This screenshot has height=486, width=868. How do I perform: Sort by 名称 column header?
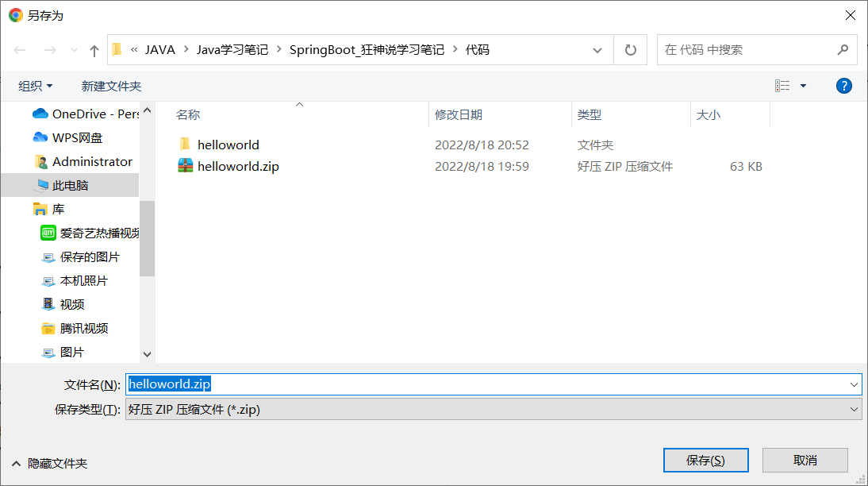(188, 114)
